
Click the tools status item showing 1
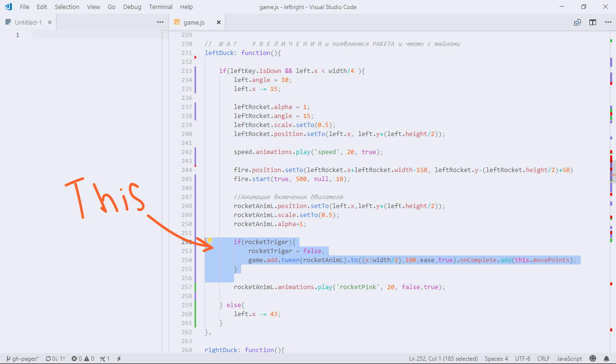[x=105, y=359]
